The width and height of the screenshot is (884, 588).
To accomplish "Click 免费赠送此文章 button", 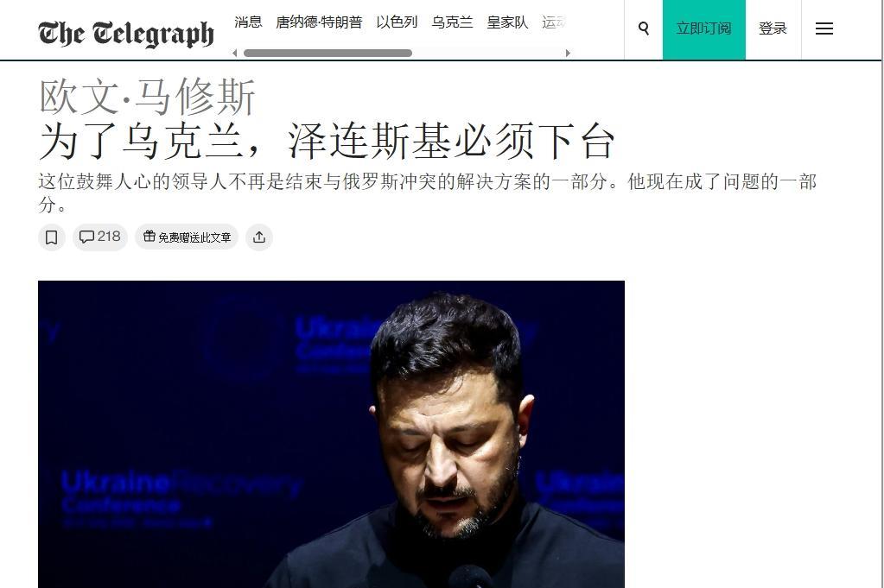I will 187,237.
